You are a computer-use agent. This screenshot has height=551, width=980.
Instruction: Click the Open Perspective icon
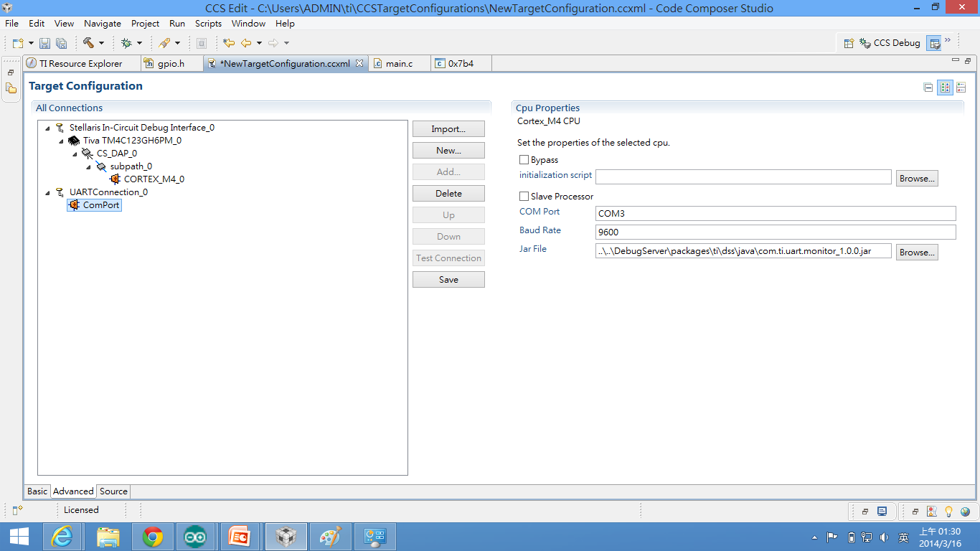[x=849, y=43]
